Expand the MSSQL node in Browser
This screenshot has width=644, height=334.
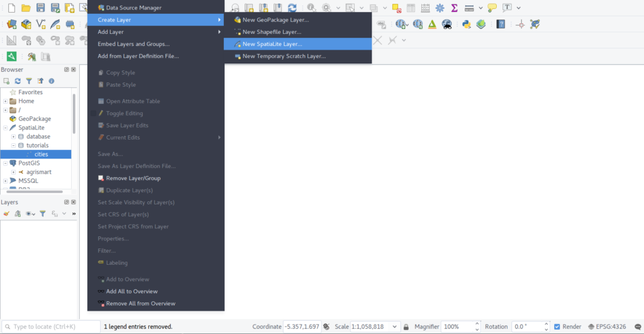click(5, 181)
